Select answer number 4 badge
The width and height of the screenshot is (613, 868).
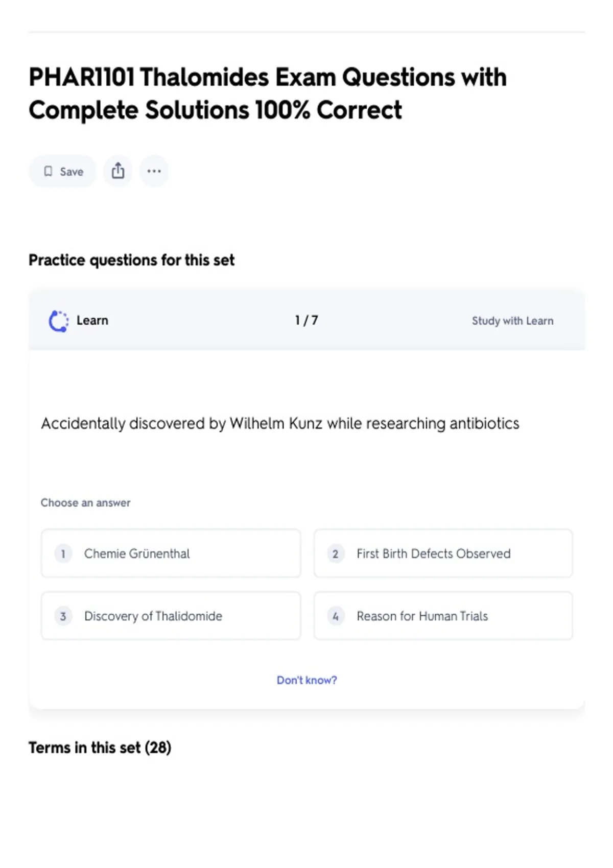pos(335,616)
